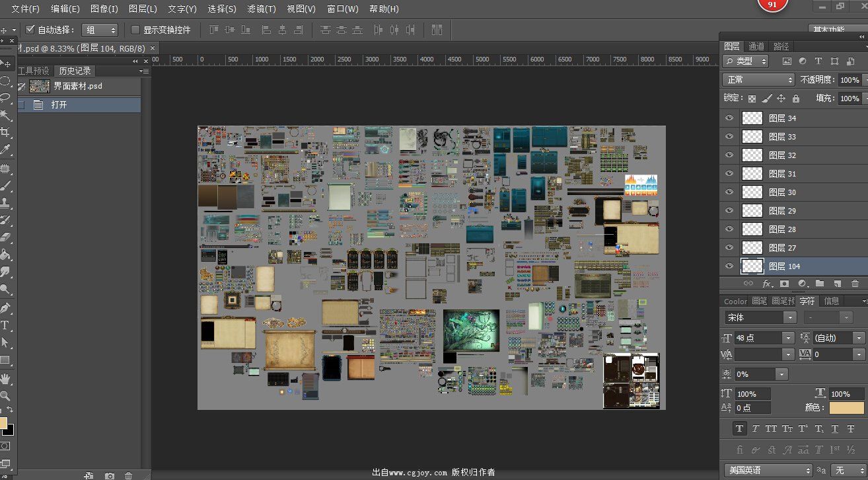Toggle lock all for the layer
The width and height of the screenshot is (868, 480).
click(x=795, y=99)
